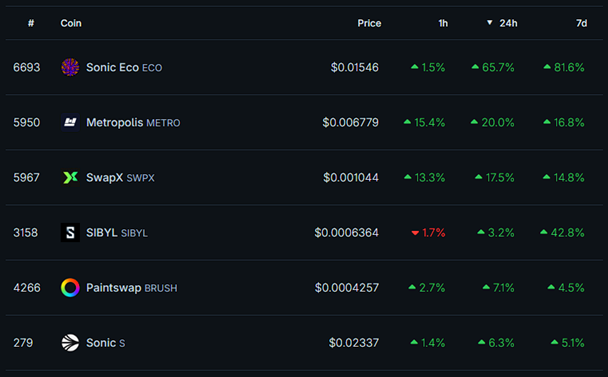Click SwapX 1h change 13.3%
This screenshot has height=377, width=608.
(x=425, y=178)
